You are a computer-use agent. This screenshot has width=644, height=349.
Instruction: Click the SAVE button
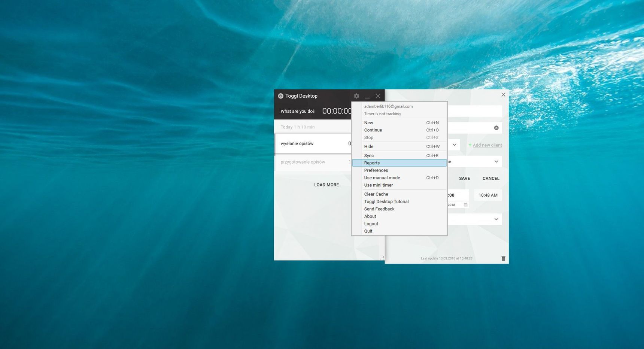(464, 179)
